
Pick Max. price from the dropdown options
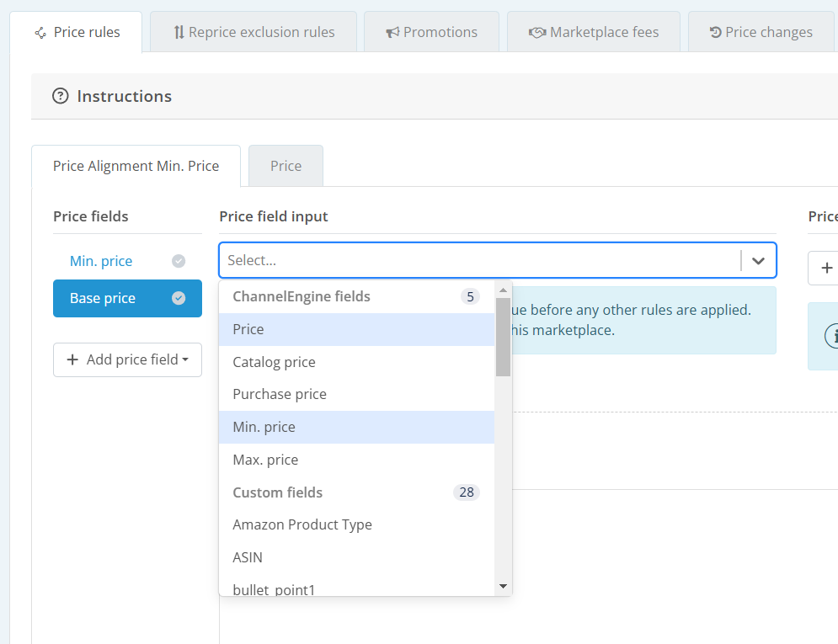coord(265,460)
